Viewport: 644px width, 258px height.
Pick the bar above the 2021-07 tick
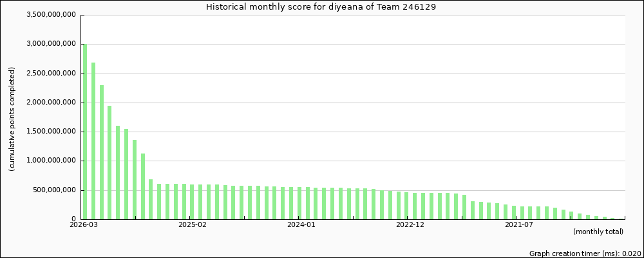click(x=514, y=212)
